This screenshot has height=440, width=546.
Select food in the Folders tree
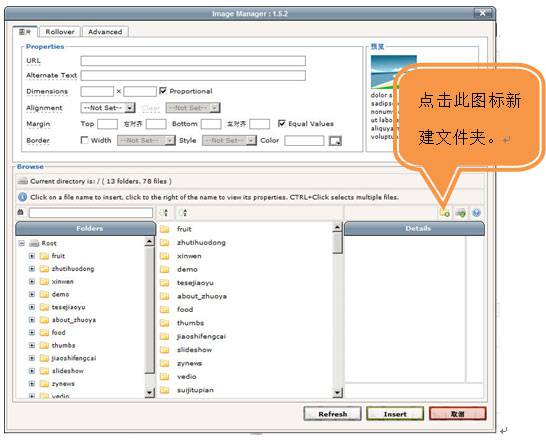tap(58, 332)
